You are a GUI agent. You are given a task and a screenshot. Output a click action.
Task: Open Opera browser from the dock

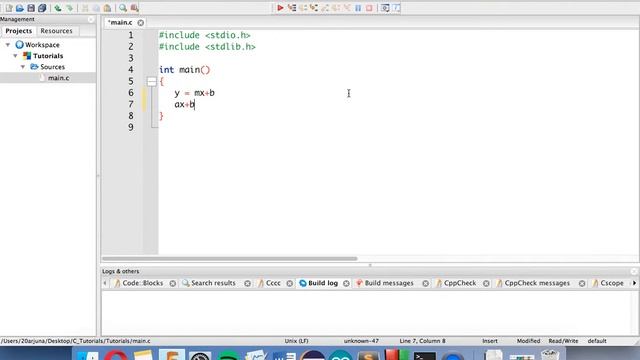116,355
